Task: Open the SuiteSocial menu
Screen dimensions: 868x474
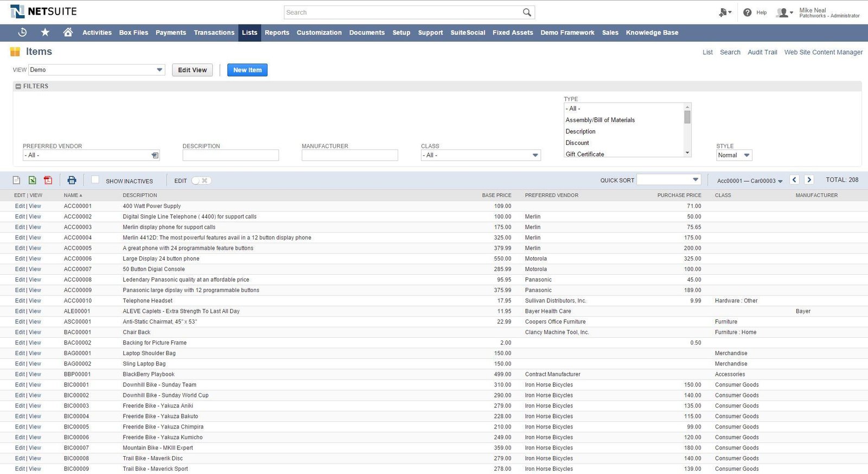Action: 468,33
